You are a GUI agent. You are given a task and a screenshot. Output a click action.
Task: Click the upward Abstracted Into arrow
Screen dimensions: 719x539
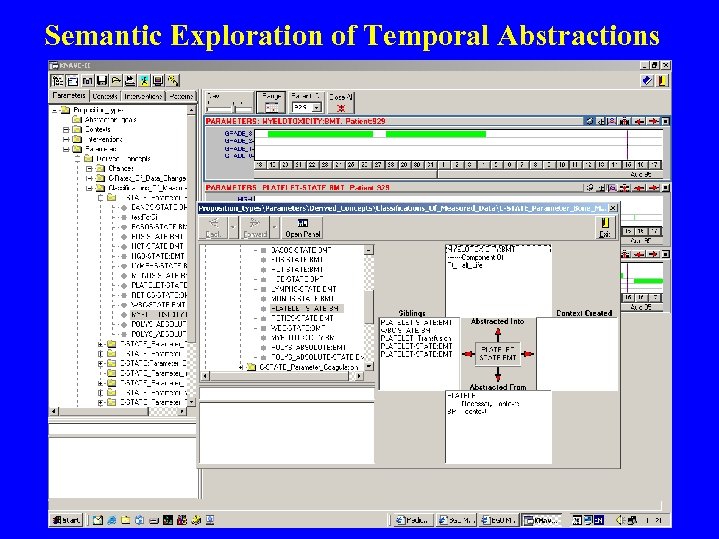point(498,333)
